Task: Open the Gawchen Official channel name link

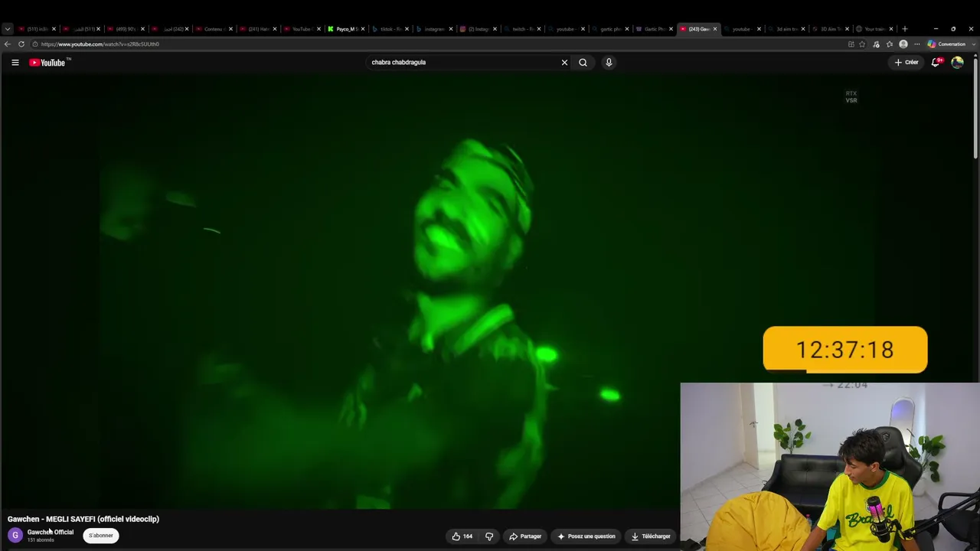Action: click(x=51, y=532)
